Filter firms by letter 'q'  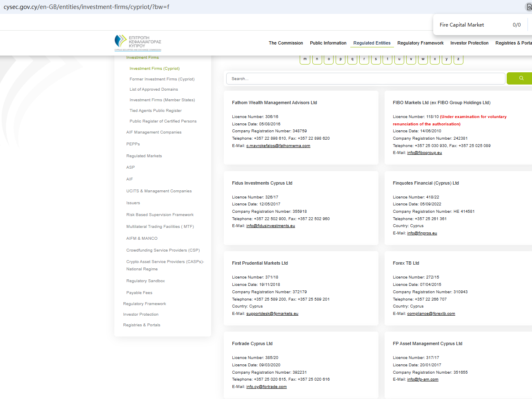pyautogui.click(x=352, y=59)
